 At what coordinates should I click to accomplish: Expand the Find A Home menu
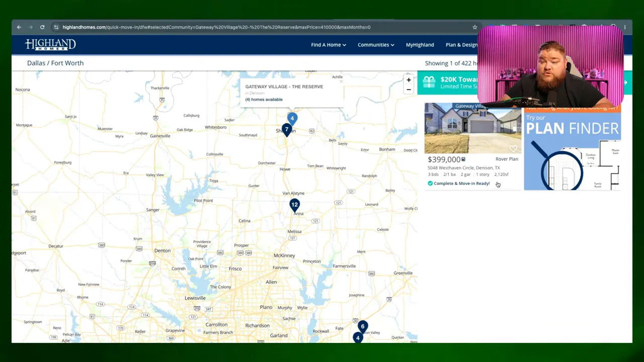click(x=329, y=45)
